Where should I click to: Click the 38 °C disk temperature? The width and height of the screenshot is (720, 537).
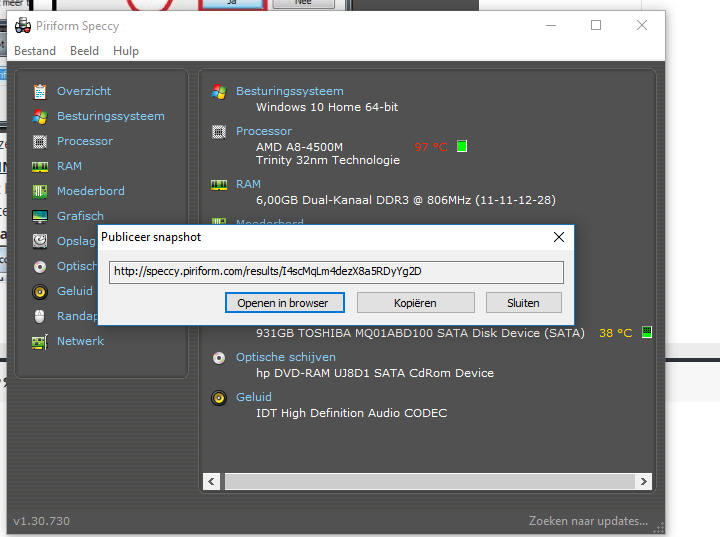tap(616, 333)
